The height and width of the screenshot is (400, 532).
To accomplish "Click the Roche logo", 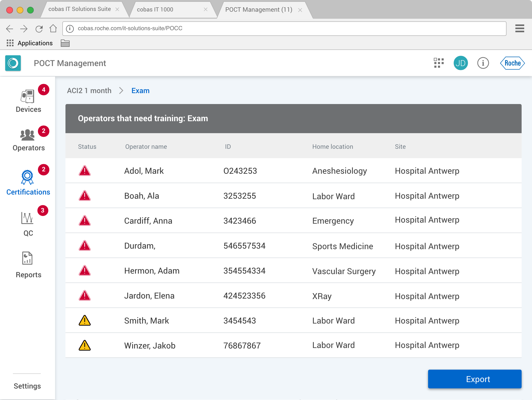I will tap(512, 63).
